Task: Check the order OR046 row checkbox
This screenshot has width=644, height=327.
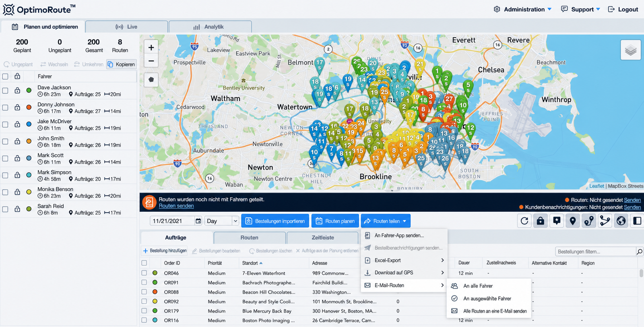Action: coord(144,273)
